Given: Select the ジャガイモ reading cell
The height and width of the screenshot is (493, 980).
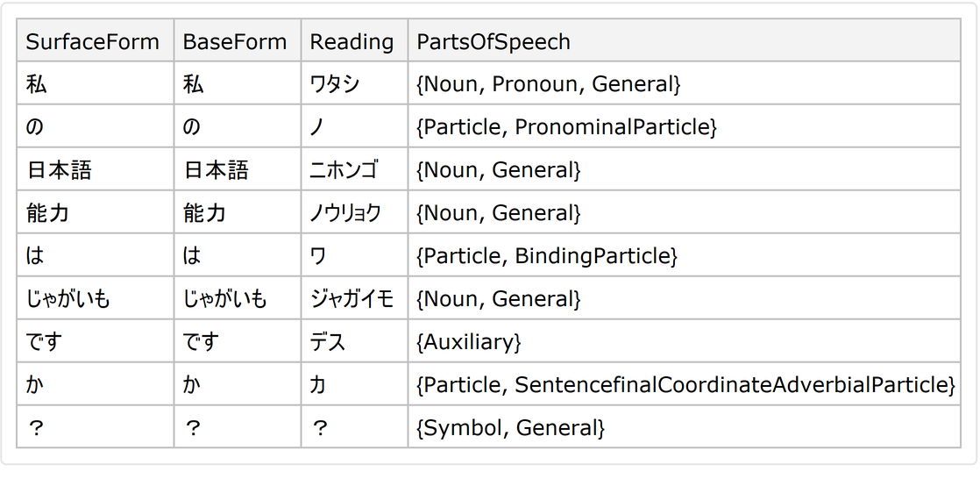Looking at the screenshot, I should click(352, 299).
